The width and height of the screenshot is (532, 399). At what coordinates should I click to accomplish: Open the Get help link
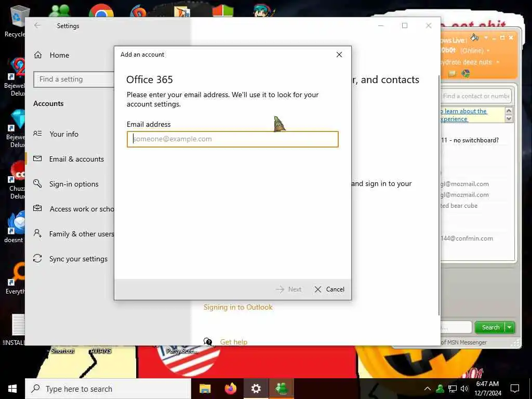pyautogui.click(x=233, y=342)
